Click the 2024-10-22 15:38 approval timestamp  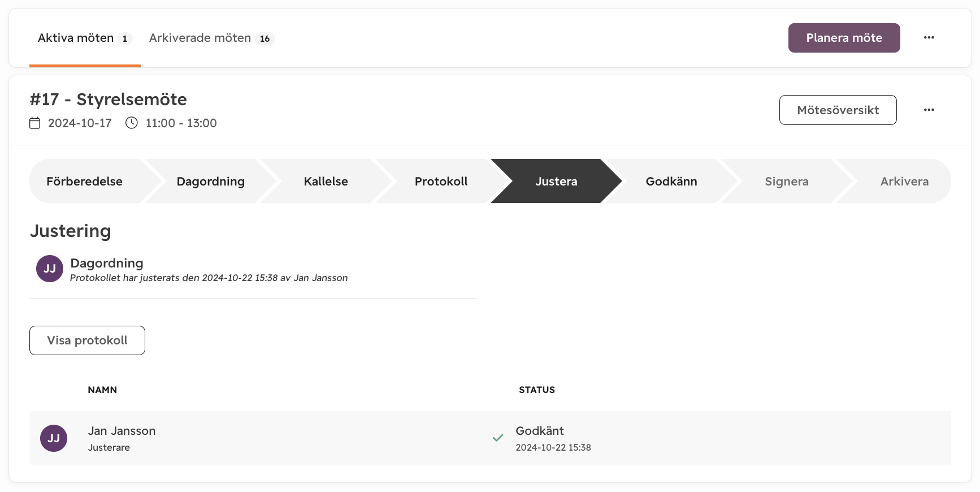(553, 447)
